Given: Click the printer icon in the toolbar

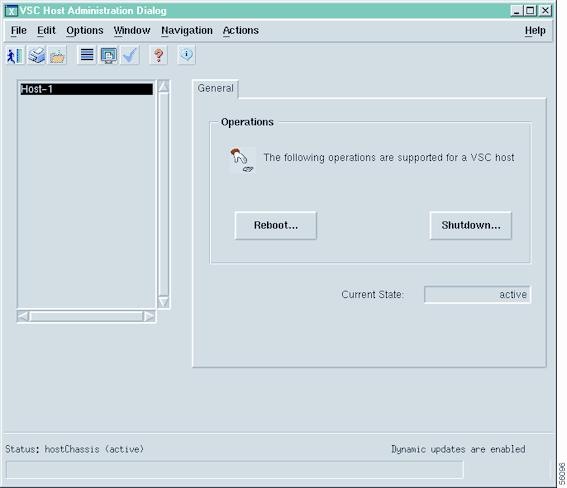Looking at the screenshot, I should [37, 55].
